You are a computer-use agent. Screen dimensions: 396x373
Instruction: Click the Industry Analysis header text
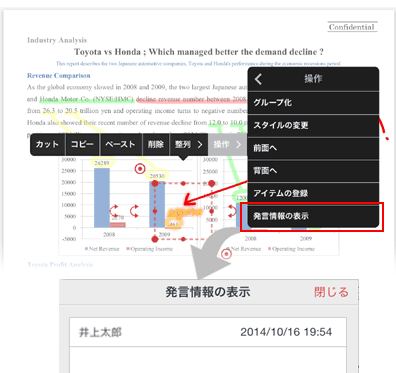coord(57,40)
